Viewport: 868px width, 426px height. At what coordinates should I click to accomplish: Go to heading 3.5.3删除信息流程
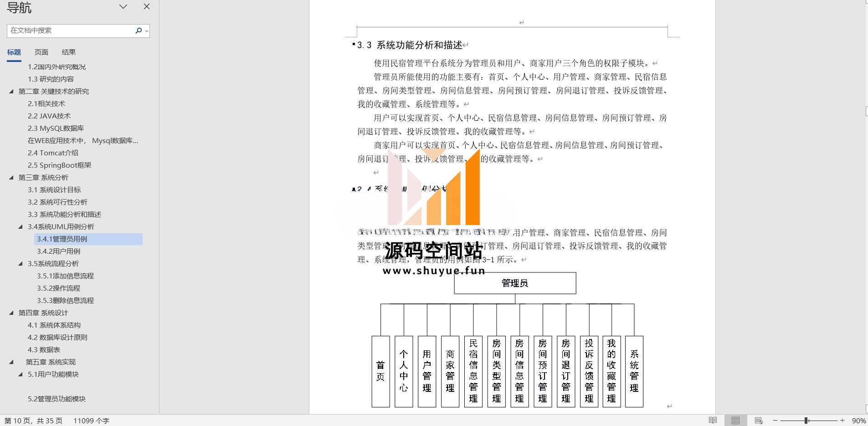65,300
